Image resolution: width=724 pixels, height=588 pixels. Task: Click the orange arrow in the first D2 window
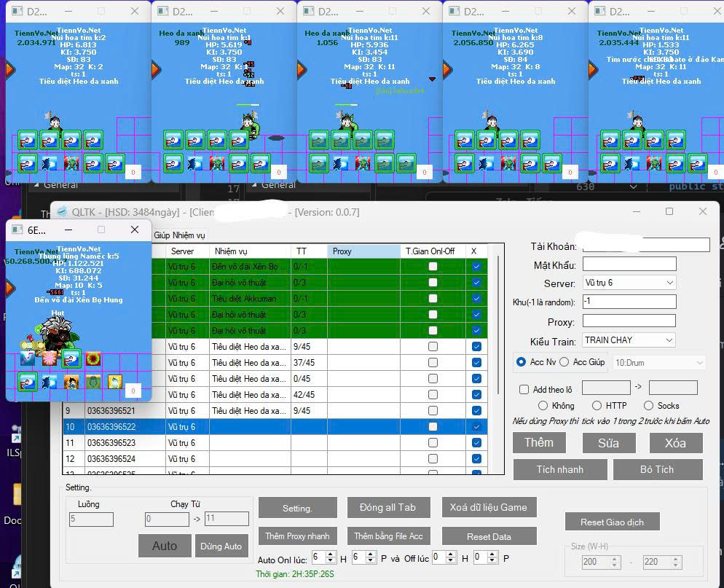coord(10,69)
